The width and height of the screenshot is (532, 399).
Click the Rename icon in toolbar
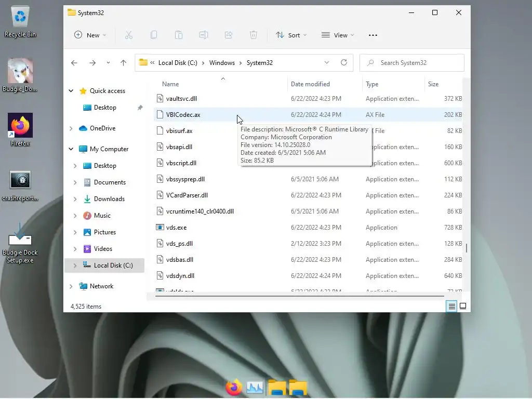[204, 35]
